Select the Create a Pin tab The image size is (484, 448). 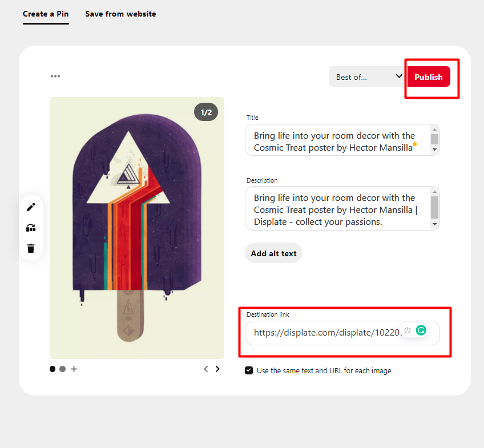(x=46, y=14)
